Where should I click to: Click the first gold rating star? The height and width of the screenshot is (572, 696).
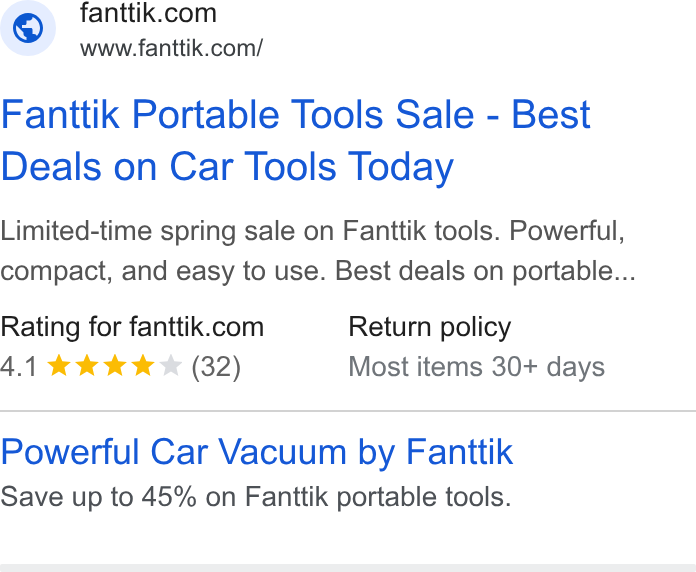[59, 366]
